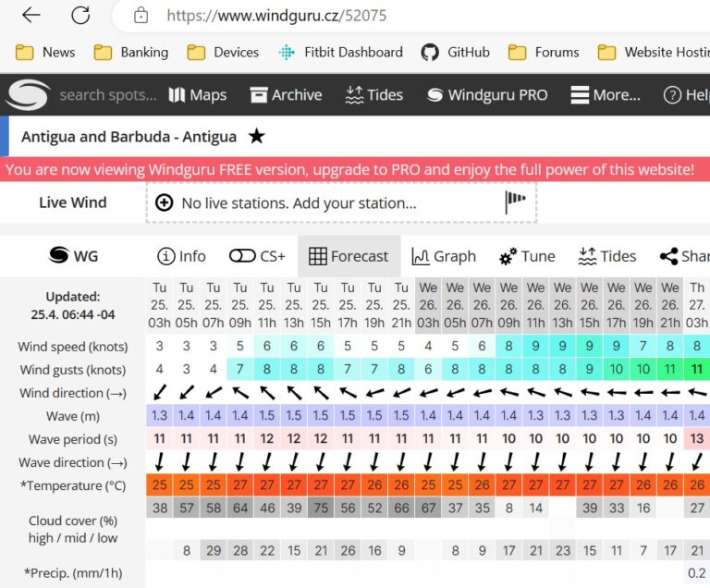Click the Wave period (s) row label
This screenshot has width=710, height=588.
click(x=73, y=439)
